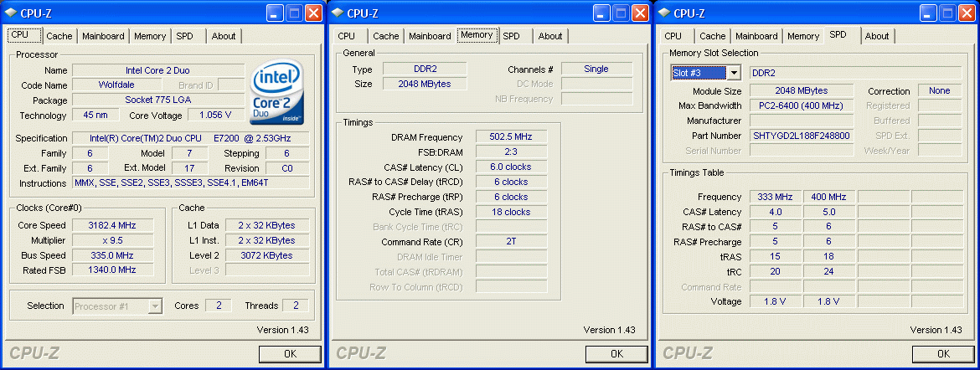Click part number SHTYGD2L188F248800
Screen dimensions: 980x370
[x=802, y=136]
